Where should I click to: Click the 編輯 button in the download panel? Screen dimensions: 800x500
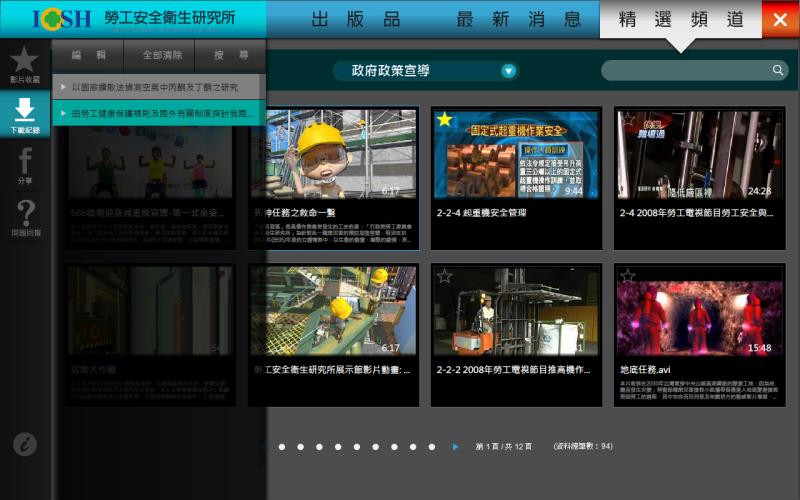pyautogui.click(x=88, y=55)
